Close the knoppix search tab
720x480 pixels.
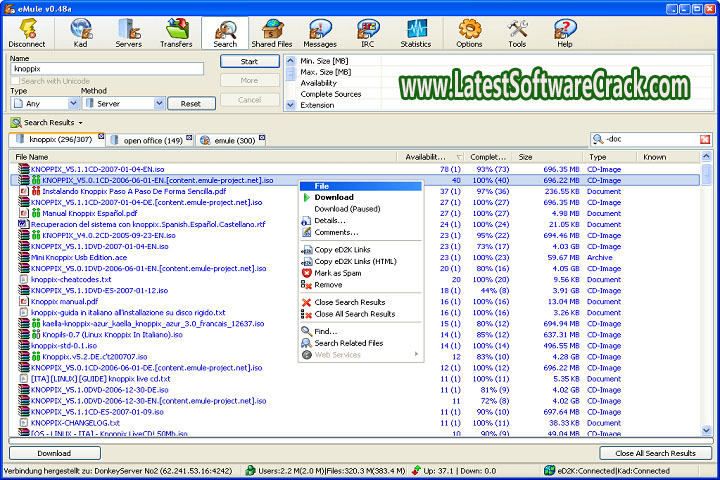[101, 136]
